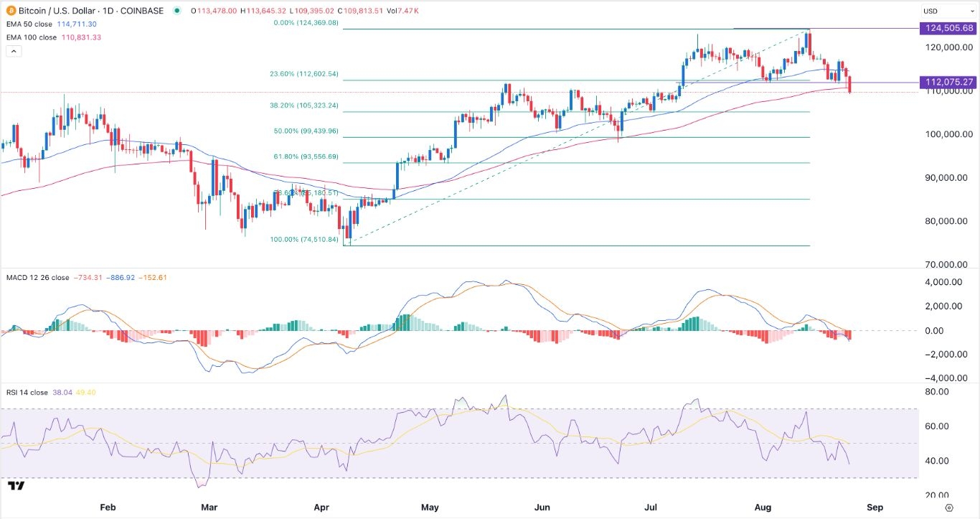980x519 pixels.
Task: Select the EMA 100 close legend
Action: point(32,37)
